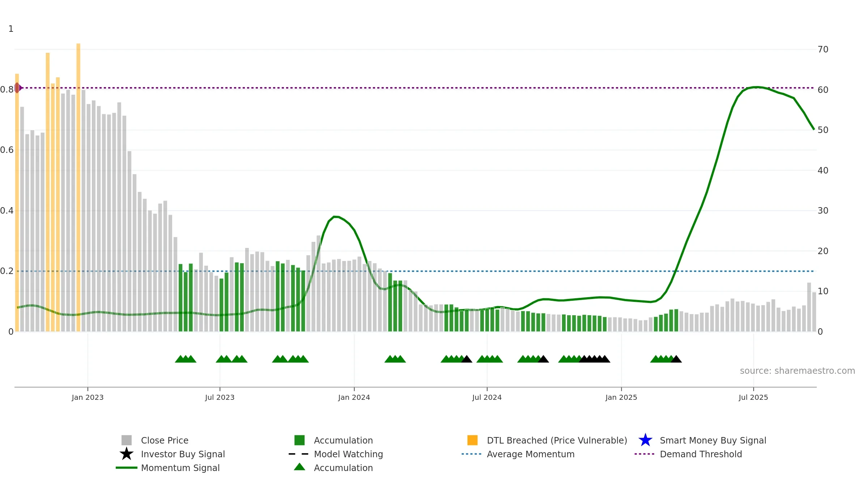Click the Jul 2025 axis label
Screen dimensions: 868x488
753,397
